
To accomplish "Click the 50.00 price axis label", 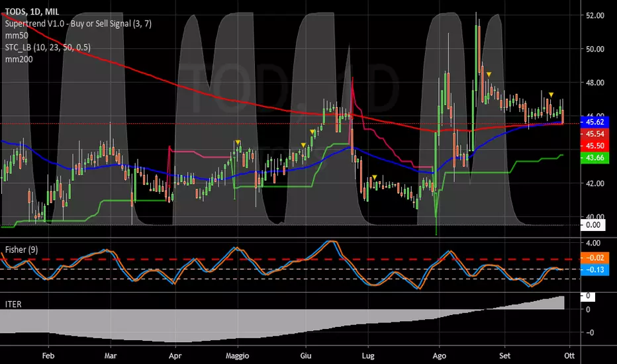I will [595, 49].
